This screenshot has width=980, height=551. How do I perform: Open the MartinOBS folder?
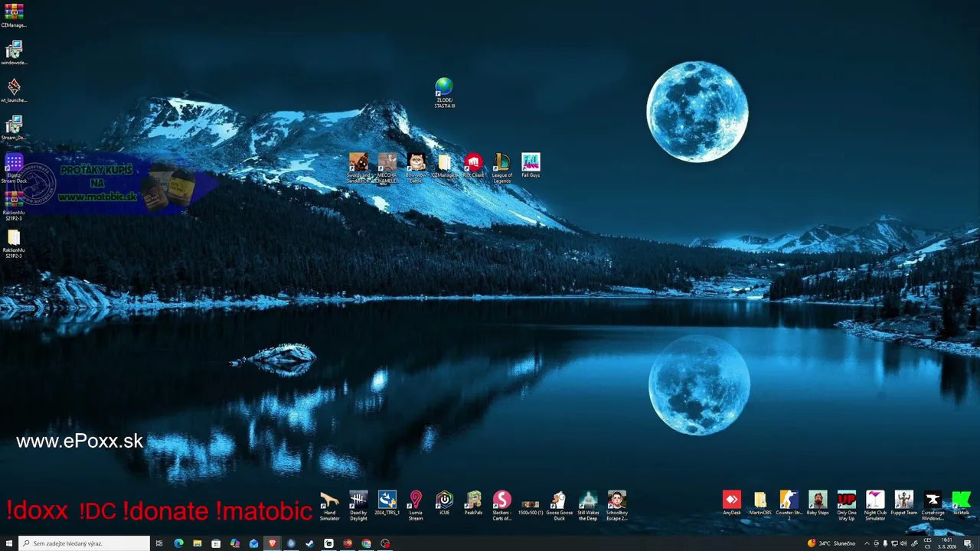(760, 504)
